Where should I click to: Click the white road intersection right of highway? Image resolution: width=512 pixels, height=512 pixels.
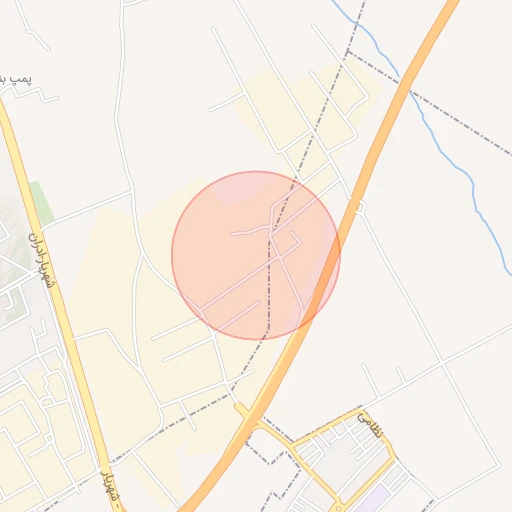click(442, 363)
